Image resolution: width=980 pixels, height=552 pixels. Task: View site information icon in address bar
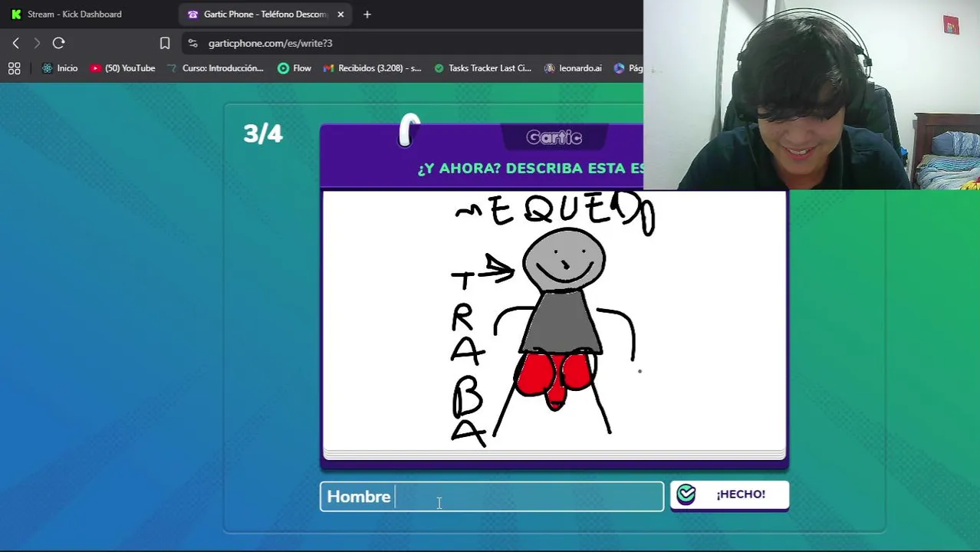pyautogui.click(x=192, y=43)
